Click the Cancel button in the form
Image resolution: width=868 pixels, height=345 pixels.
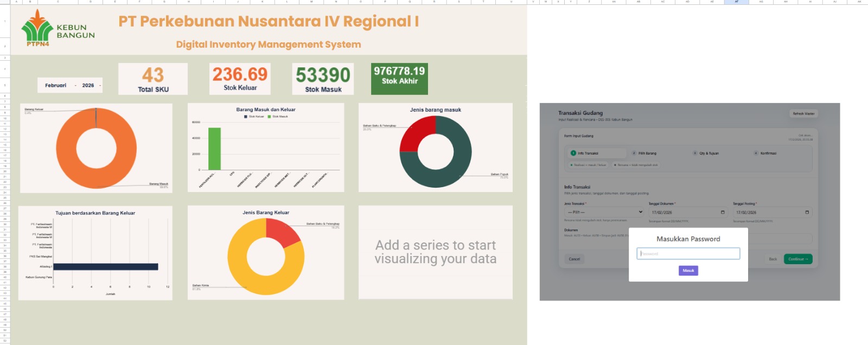(x=575, y=259)
